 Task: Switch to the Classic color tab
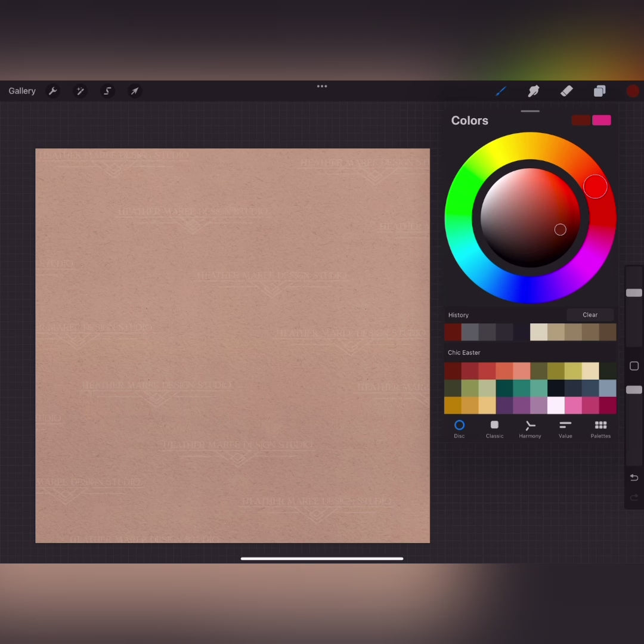pos(494,429)
